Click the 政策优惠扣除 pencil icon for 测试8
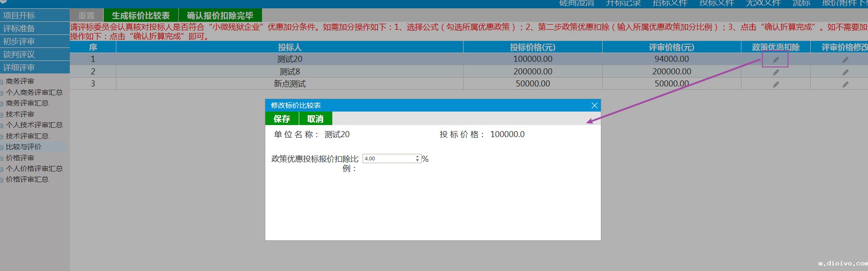Screen dimensions: 868x271 [775, 72]
